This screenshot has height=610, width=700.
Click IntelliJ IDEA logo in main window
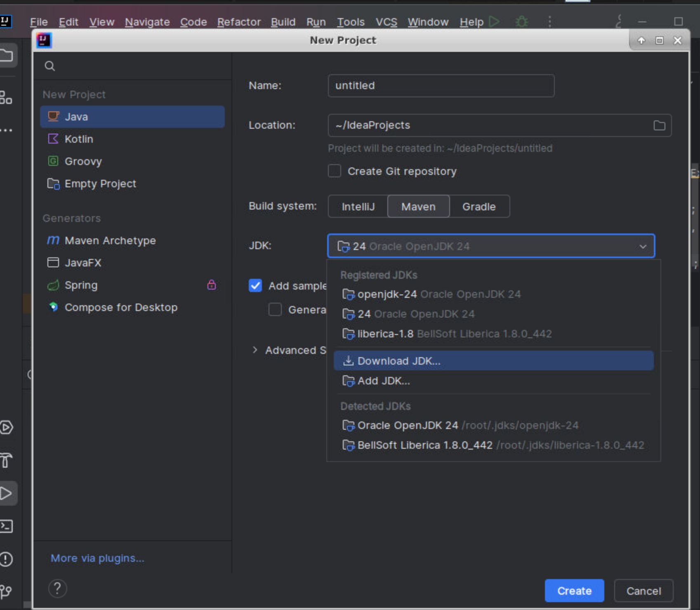click(x=5, y=21)
